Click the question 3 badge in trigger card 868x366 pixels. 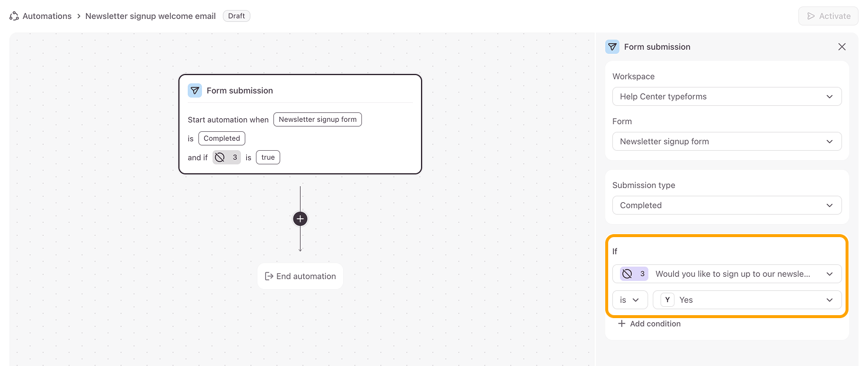click(227, 157)
